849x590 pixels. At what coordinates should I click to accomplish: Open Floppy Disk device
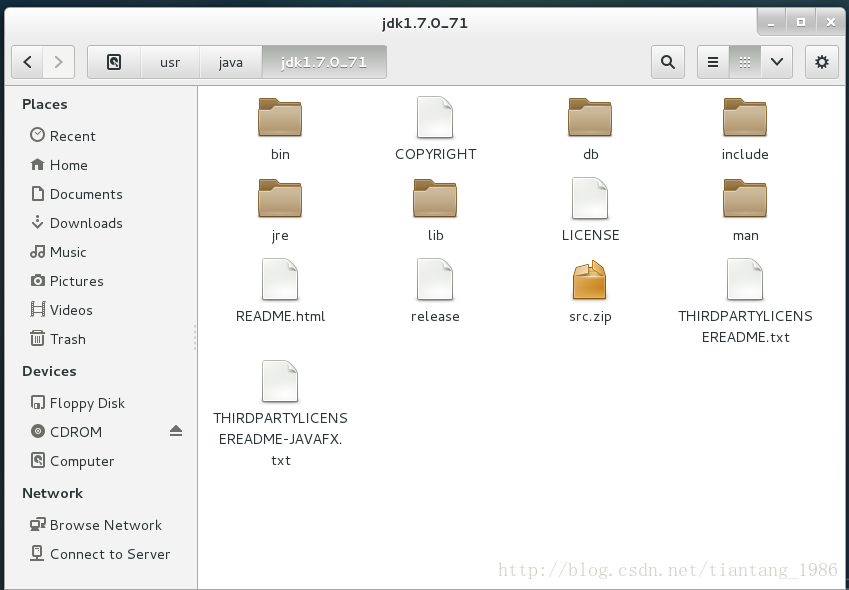tap(77, 403)
